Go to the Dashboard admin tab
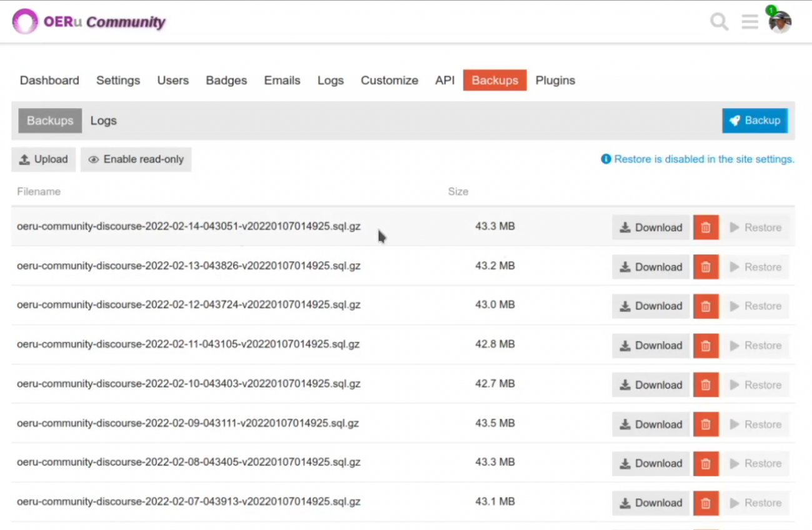The height and width of the screenshot is (530, 812). click(x=49, y=80)
